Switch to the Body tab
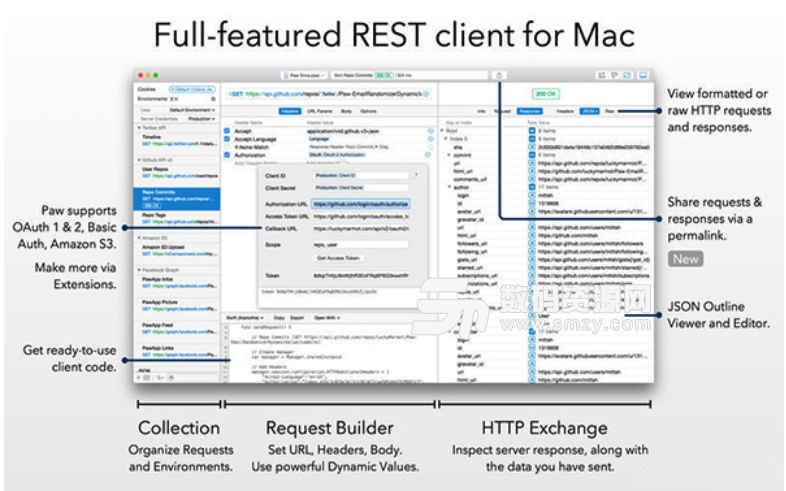Viewport: 786px width, 491px height. click(x=346, y=111)
